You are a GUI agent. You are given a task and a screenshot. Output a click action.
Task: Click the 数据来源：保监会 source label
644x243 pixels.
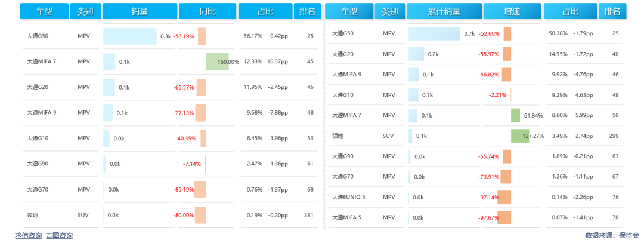click(x=612, y=236)
